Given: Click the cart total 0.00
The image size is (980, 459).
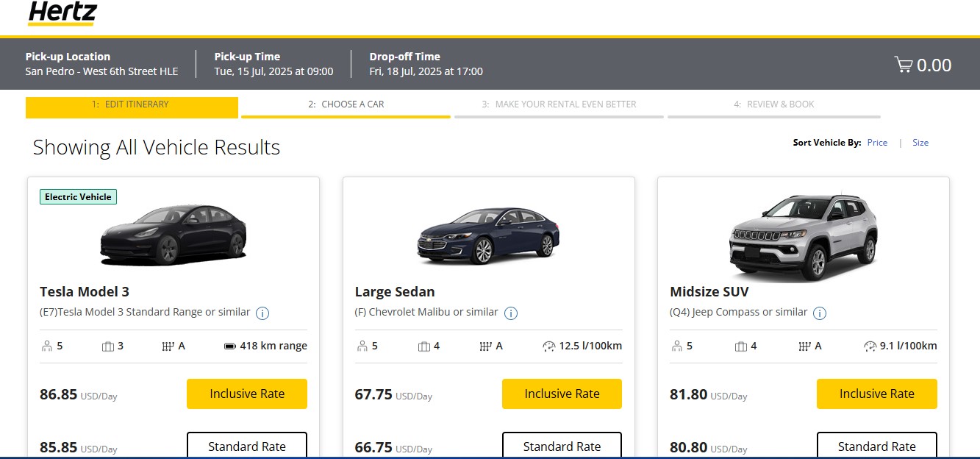Looking at the screenshot, I should tap(934, 65).
